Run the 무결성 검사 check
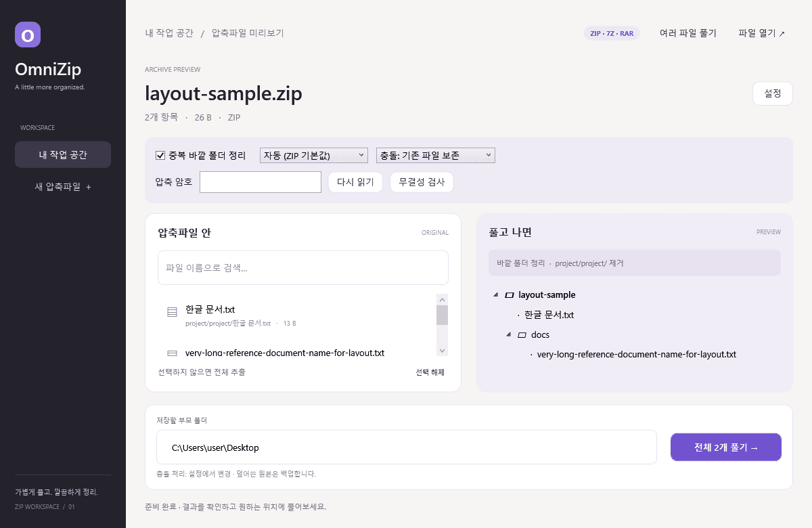 coord(422,182)
